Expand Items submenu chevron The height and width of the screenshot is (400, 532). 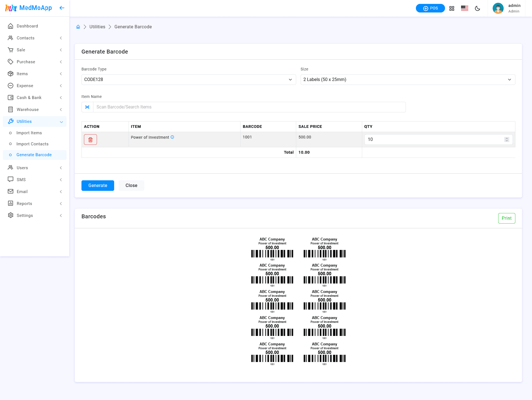point(61,74)
